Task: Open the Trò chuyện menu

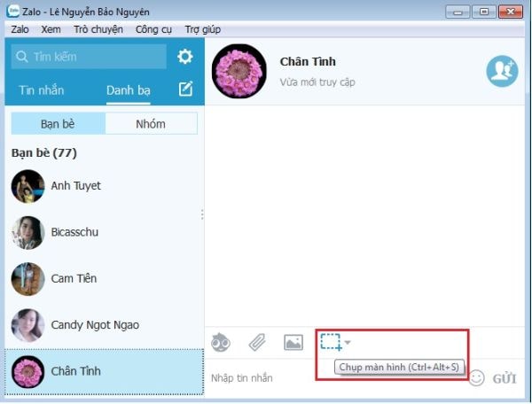Action: 98,29
